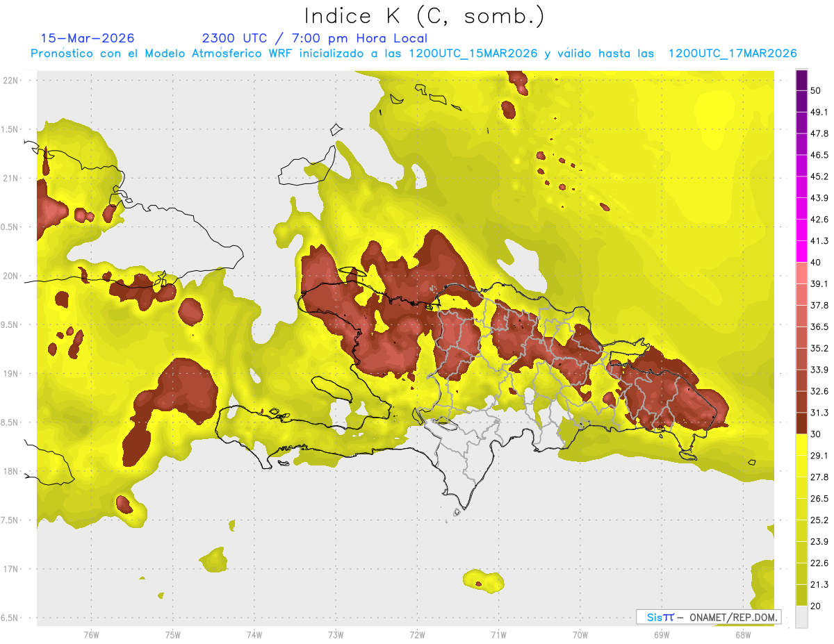
Task: Click the colorbar value '35.2'
Action: 819,348
